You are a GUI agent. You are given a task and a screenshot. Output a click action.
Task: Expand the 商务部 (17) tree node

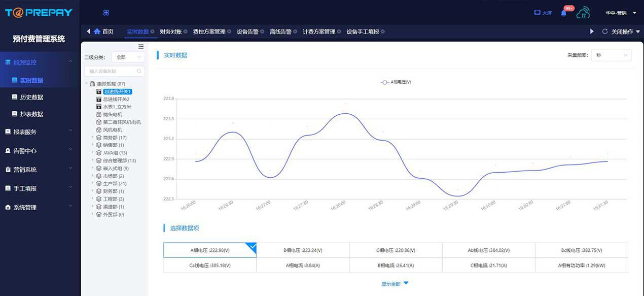tap(93, 138)
